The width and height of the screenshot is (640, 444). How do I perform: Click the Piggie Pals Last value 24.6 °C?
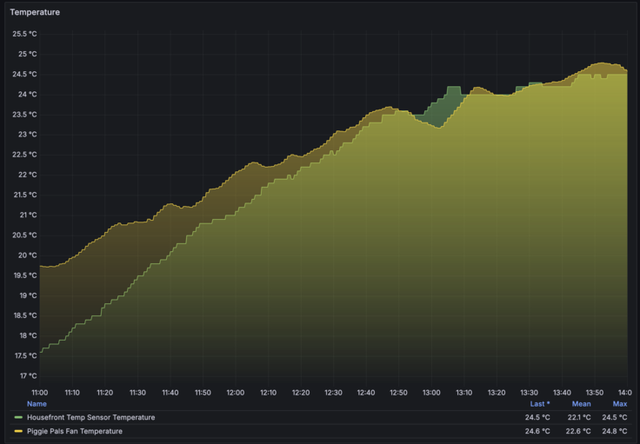point(538,431)
